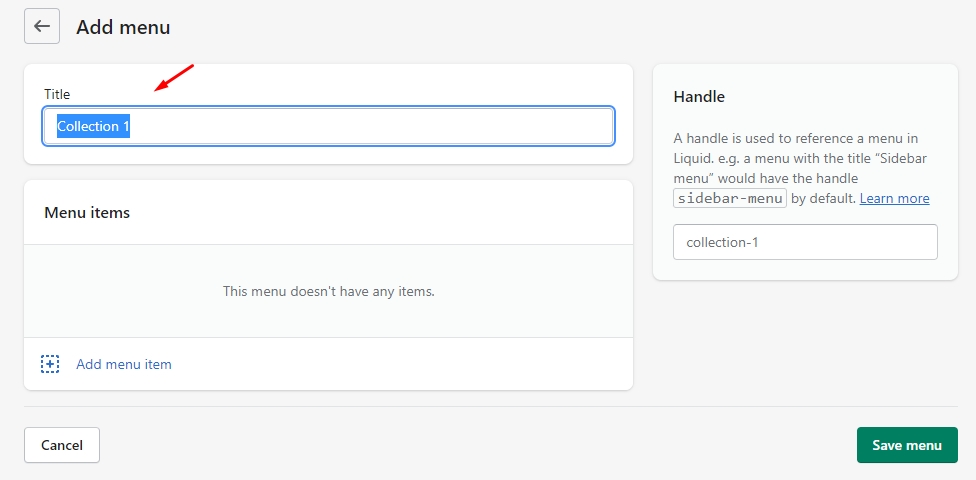Click the Add menu page heading

click(123, 27)
